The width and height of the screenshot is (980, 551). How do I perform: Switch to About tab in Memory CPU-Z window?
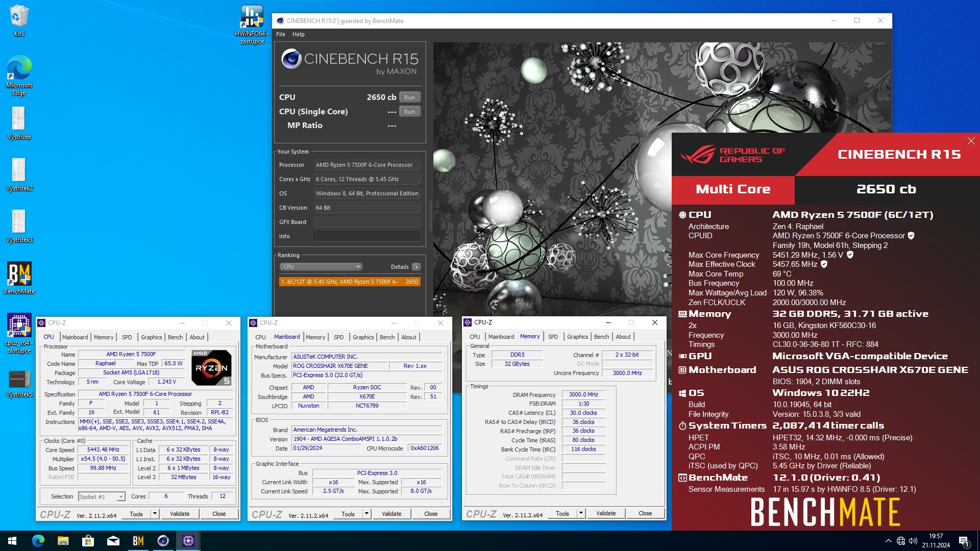pos(623,337)
